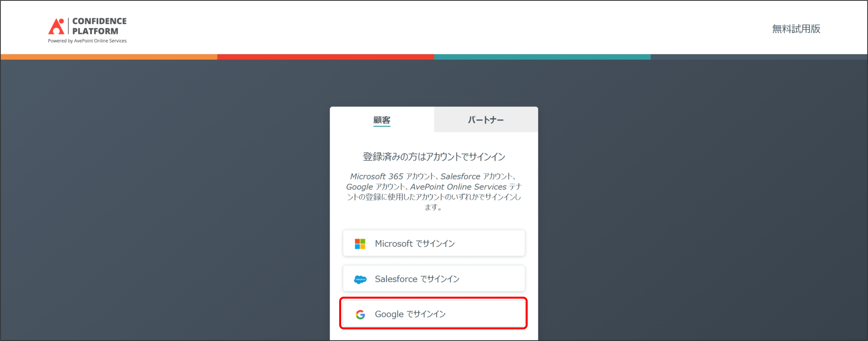Click the italic Salesforce text in the description
The image size is (868, 341).
tap(460, 176)
